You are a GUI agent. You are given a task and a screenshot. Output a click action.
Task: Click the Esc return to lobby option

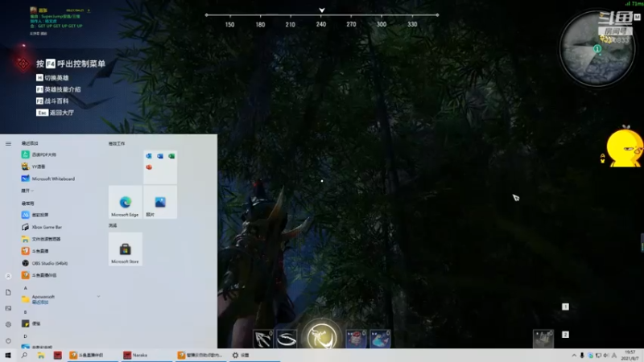(55, 112)
